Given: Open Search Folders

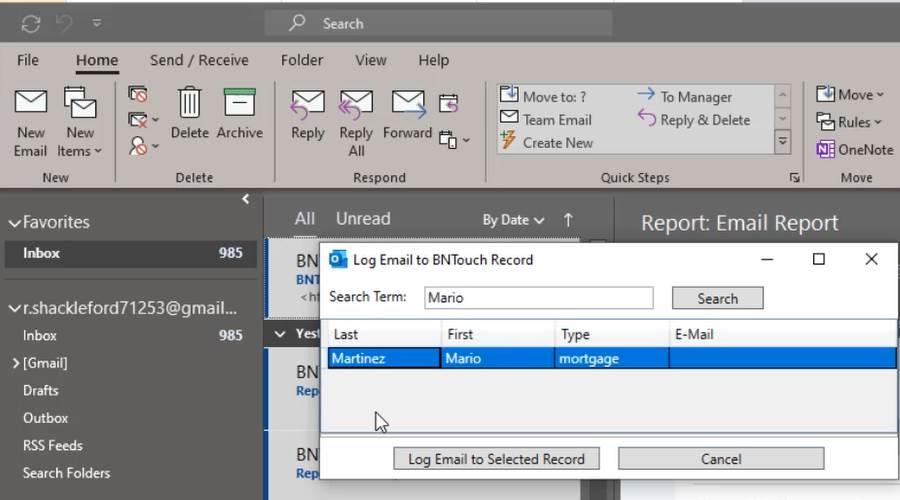Looking at the screenshot, I should click(x=67, y=473).
